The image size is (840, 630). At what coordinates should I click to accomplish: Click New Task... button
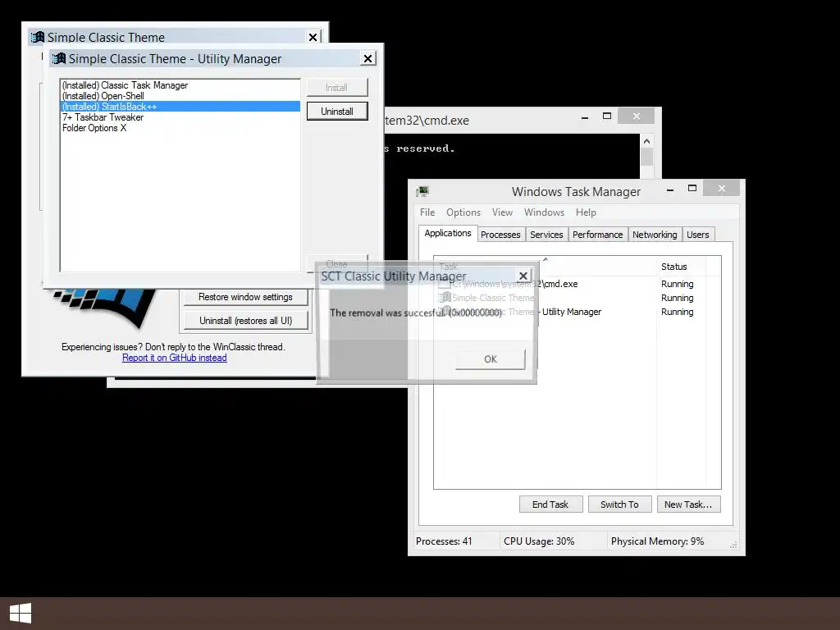point(688,504)
